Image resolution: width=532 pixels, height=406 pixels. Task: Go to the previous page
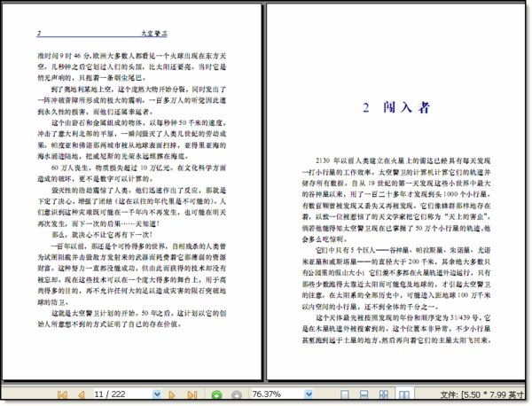[82, 394]
